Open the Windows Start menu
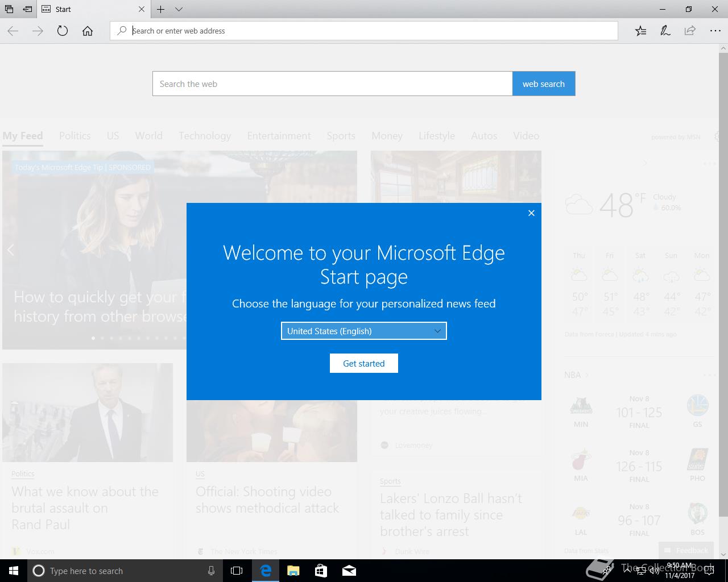This screenshot has width=728, height=582. point(14,571)
